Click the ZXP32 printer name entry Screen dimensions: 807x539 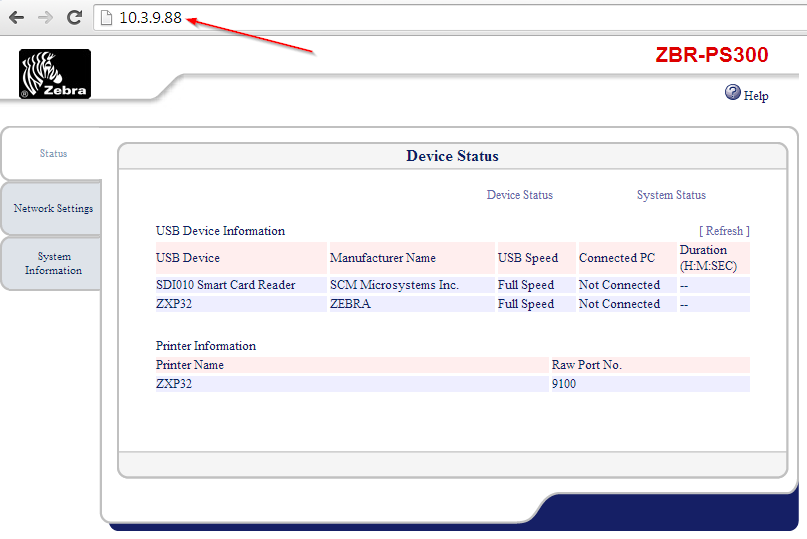tap(174, 384)
